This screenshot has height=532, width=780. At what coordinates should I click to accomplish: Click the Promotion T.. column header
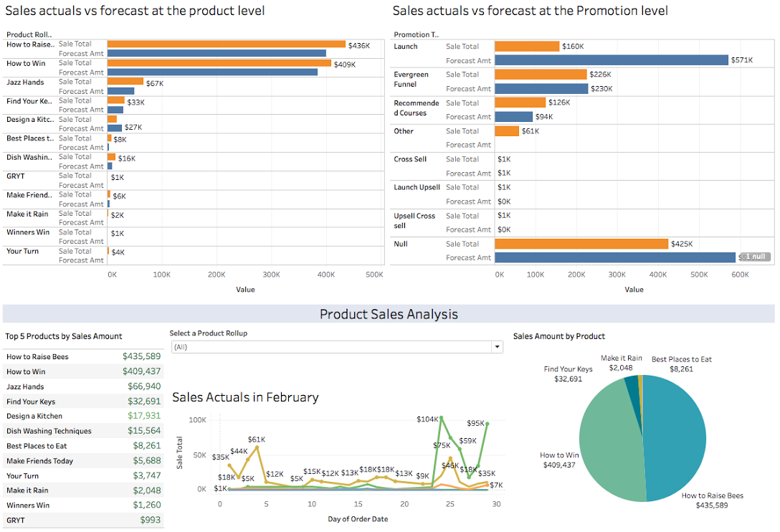416,34
